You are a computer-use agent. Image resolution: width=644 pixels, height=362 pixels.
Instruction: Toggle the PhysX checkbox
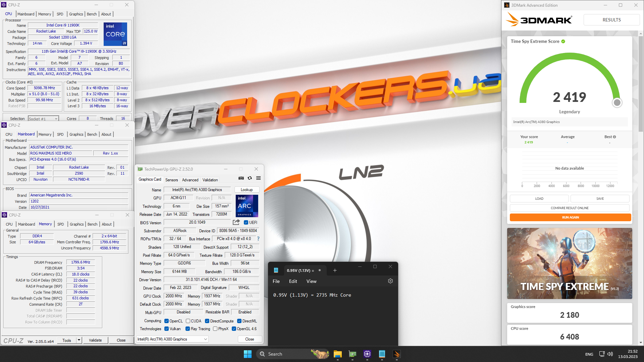point(215,329)
